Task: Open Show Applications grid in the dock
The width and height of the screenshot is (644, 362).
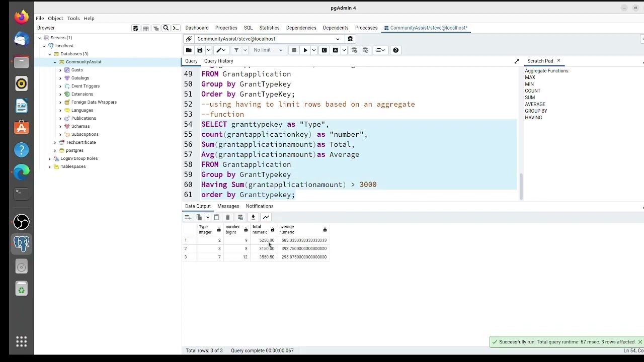Action: (21, 342)
